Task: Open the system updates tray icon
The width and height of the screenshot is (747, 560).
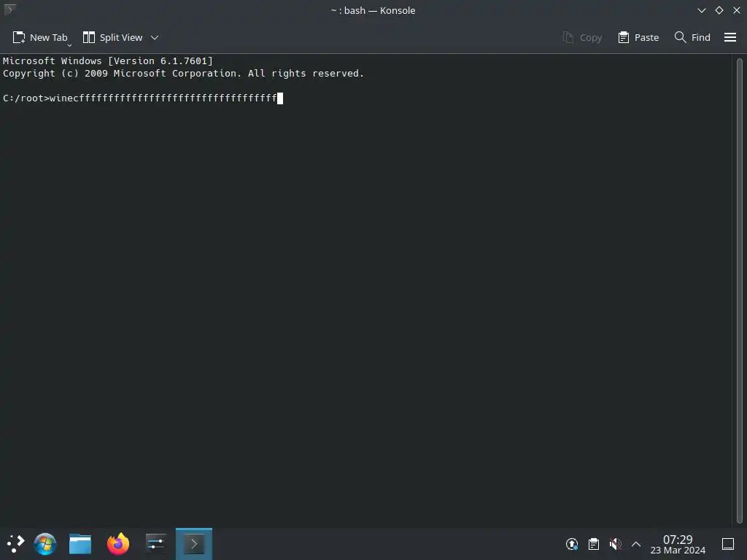Action: tap(572, 544)
